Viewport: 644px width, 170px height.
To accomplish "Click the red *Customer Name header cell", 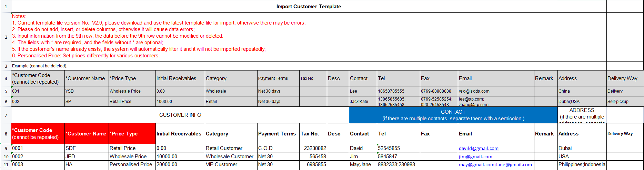I will pos(87,134).
